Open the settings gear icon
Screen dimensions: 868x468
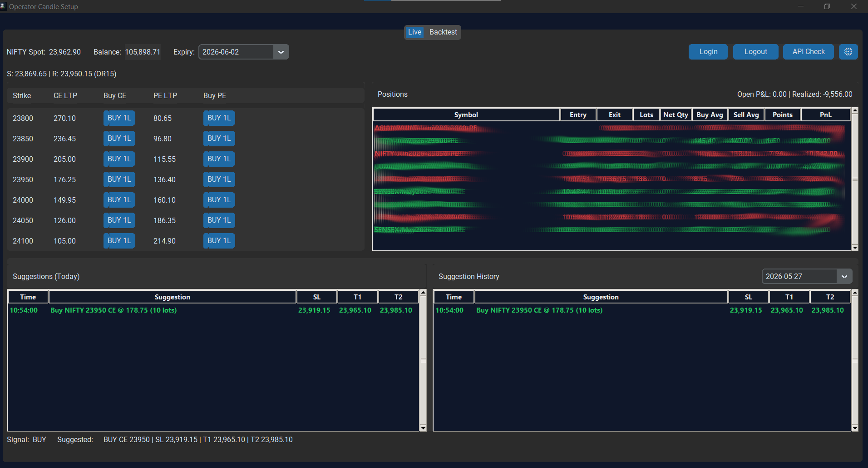click(848, 52)
